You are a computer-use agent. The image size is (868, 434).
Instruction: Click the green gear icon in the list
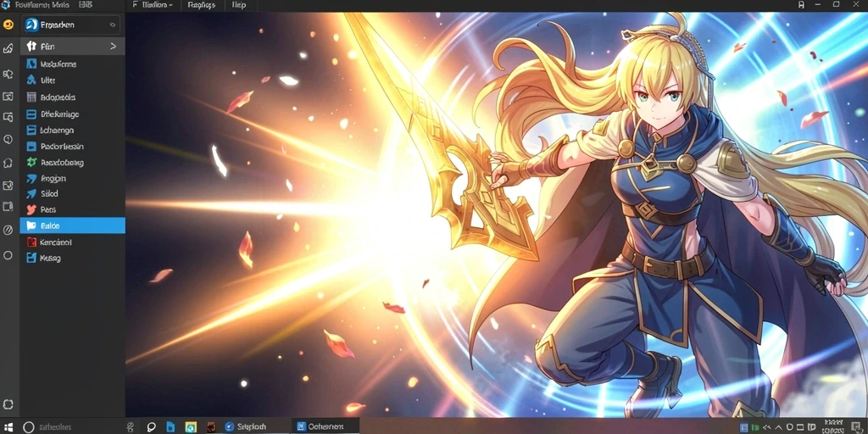pos(31,163)
